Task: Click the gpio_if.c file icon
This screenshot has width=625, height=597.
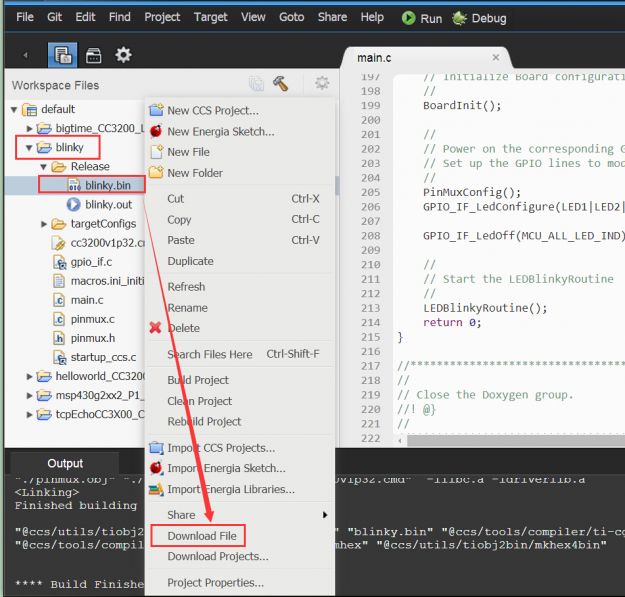Action: click(x=59, y=262)
